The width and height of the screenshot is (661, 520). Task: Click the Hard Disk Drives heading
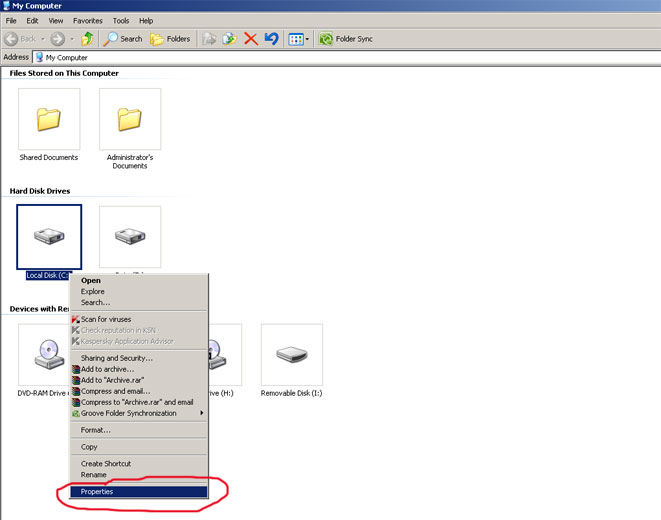click(40, 191)
